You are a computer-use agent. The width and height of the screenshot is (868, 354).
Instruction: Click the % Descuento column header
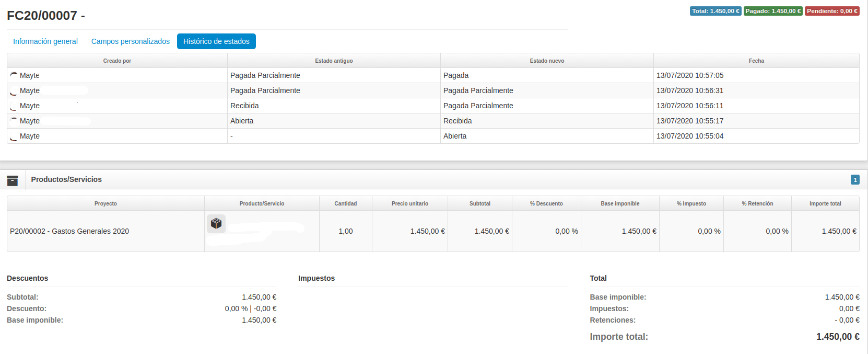pyautogui.click(x=546, y=203)
